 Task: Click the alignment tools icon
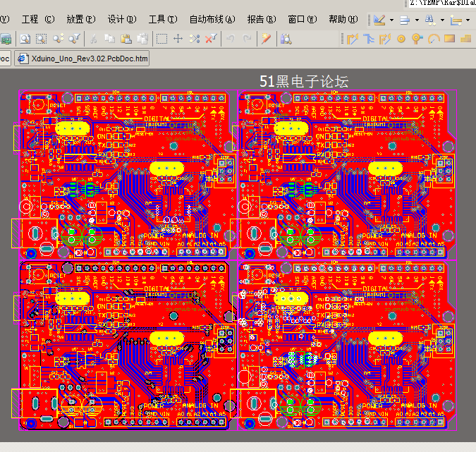pos(405,20)
